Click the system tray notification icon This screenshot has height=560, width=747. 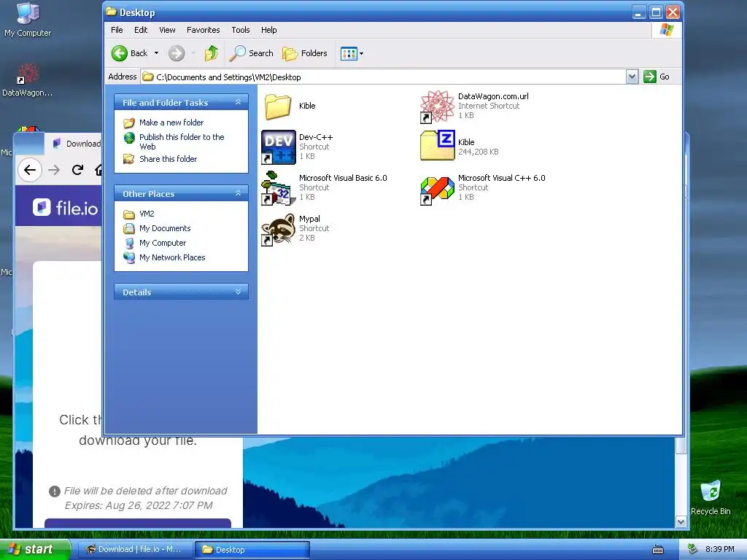(693, 549)
